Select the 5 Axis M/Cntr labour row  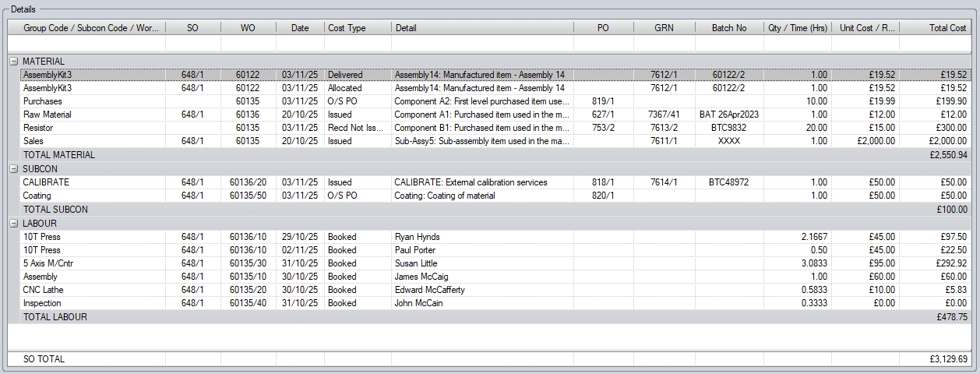[50, 263]
